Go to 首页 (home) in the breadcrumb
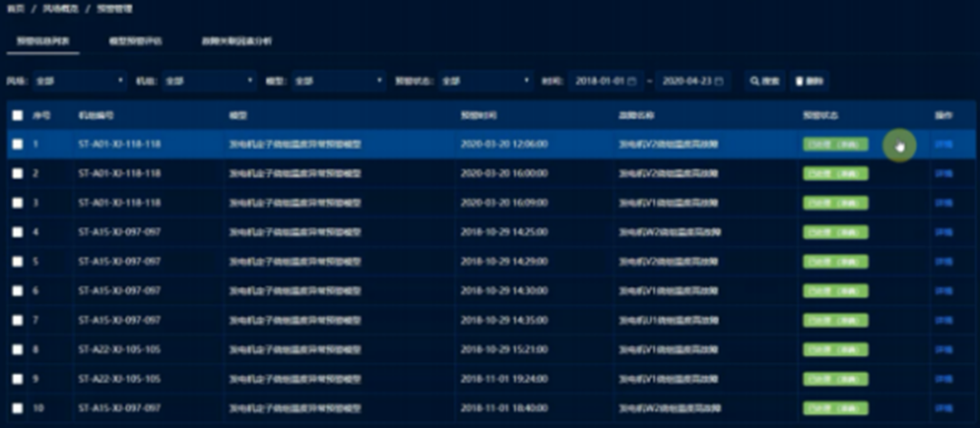980x428 pixels. pos(15,8)
